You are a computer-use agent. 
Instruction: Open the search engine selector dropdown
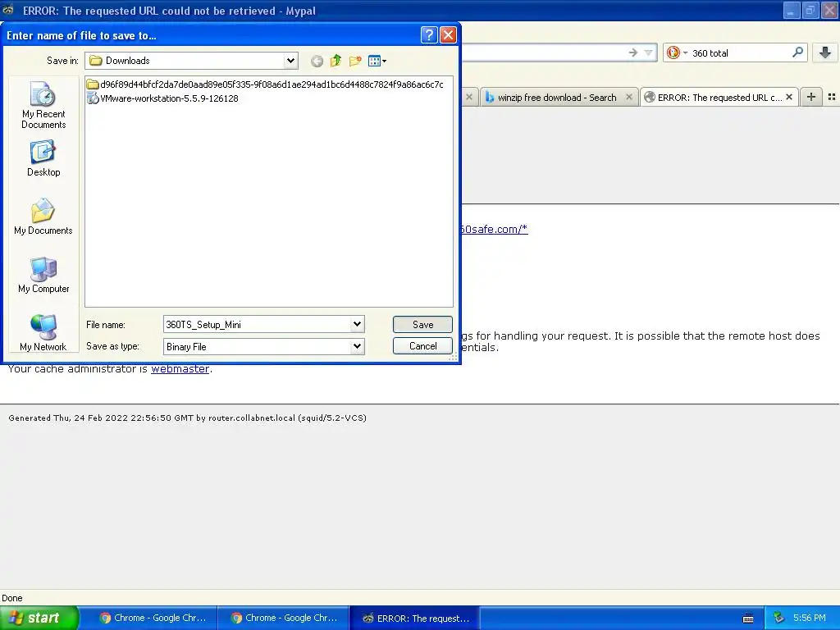[677, 52]
